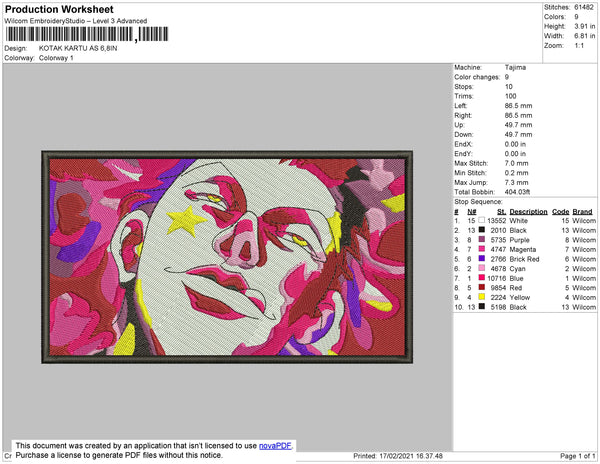The image size is (600, 464).
Task: Click the 'Code' column header
Action: click(x=561, y=212)
